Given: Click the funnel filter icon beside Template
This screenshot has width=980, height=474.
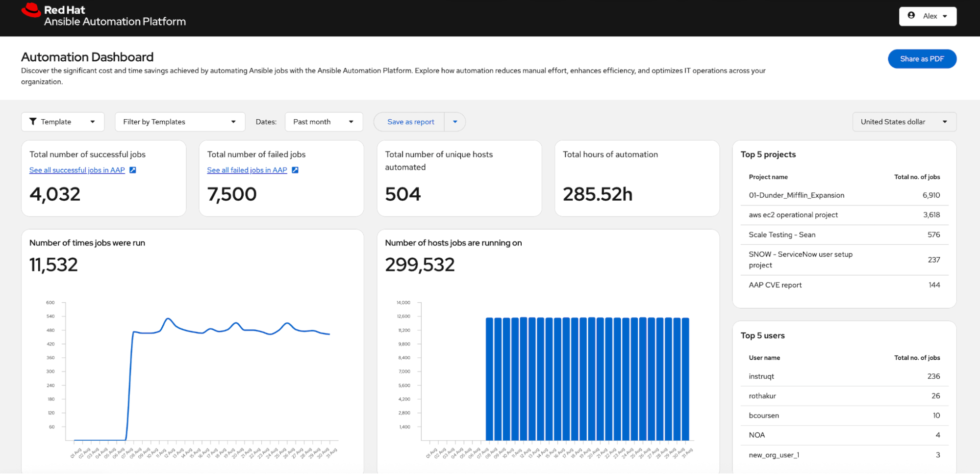Looking at the screenshot, I should click(33, 122).
